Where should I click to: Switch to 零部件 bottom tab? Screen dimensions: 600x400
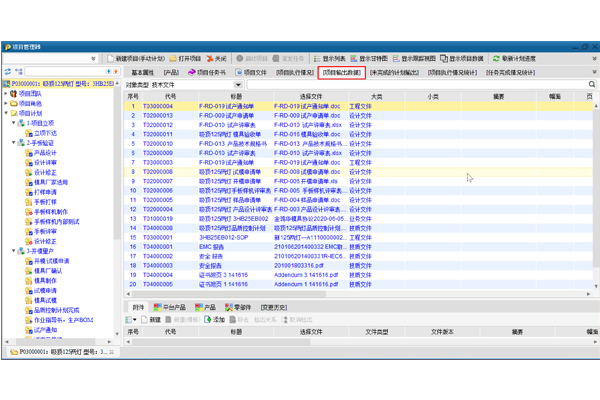pos(238,307)
